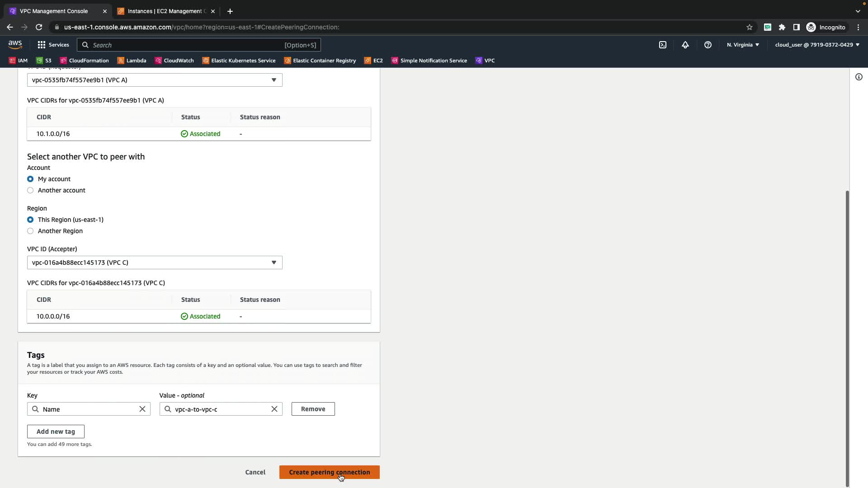868x488 pixels.
Task: Click Create peering connection button
Action: (329, 472)
